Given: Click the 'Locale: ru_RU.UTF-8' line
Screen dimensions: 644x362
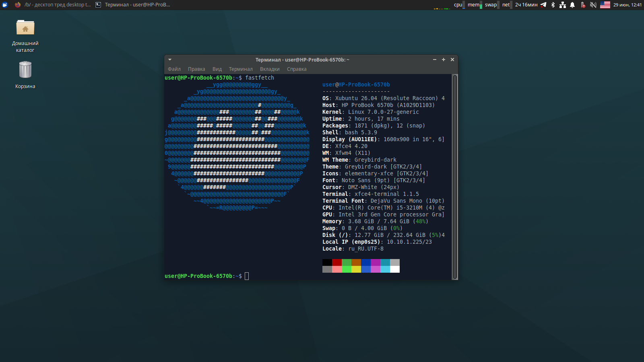Looking at the screenshot, I should 353,249.
